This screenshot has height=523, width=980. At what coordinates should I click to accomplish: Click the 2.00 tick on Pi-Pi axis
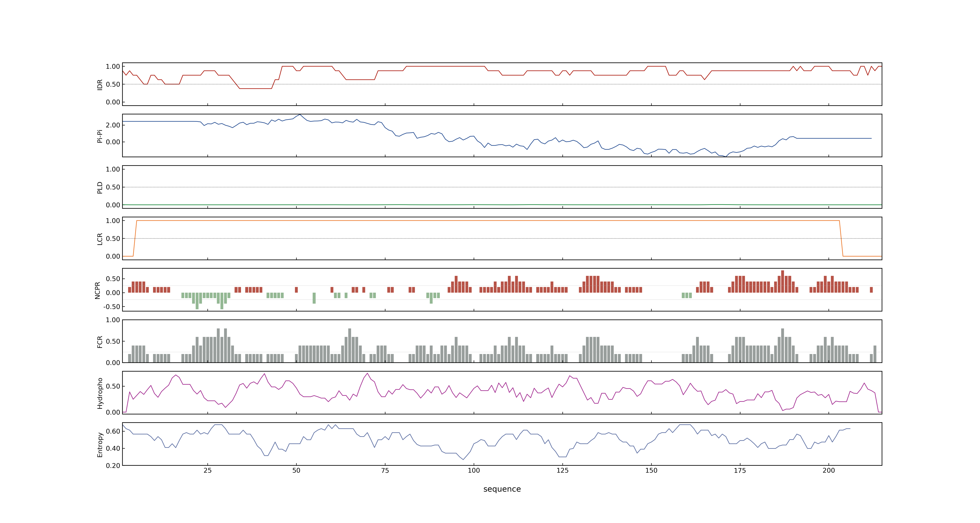113,125
